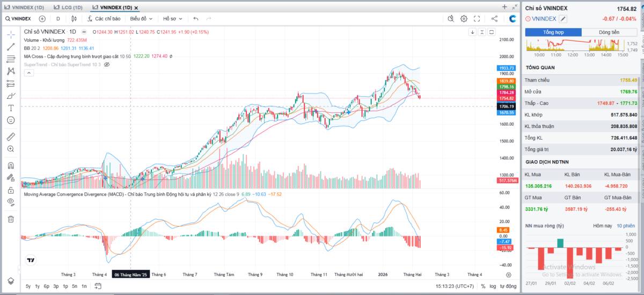Open the object tree layers icon

tap(11, 281)
